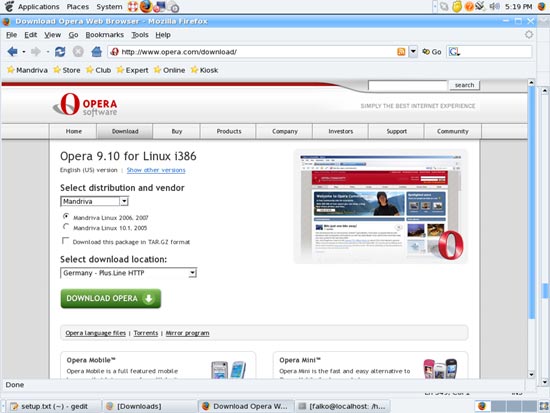This screenshot has height=413, width=550.
Task: Enable Download this package in TAR.GZ format
Action: (x=65, y=241)
